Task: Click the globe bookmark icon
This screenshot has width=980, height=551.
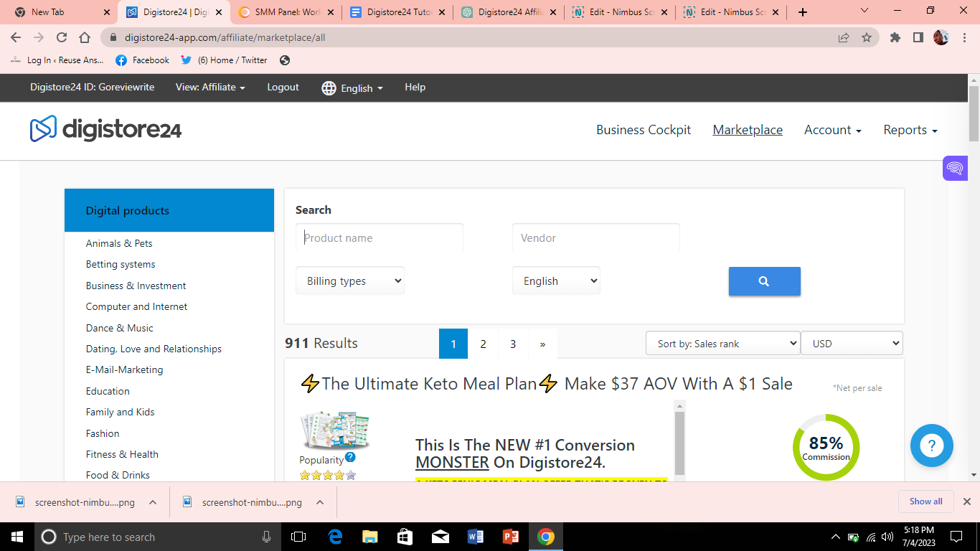Action: click(285, 60)
